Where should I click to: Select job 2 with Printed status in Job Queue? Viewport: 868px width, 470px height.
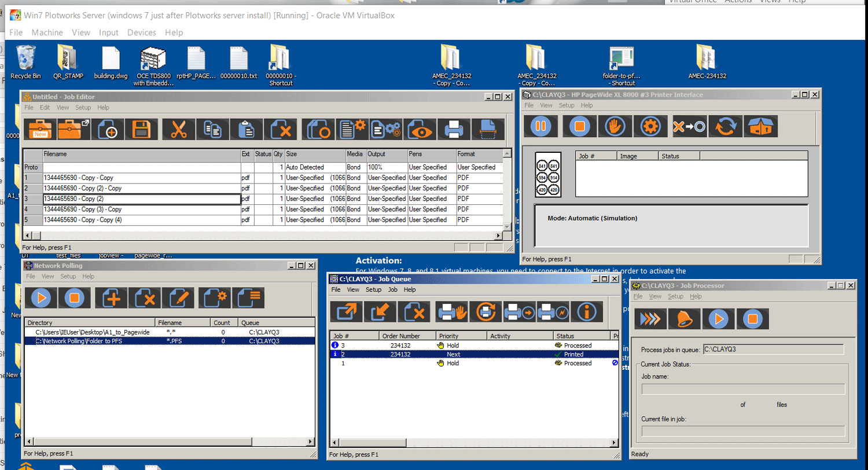click(x=475, y=354)
